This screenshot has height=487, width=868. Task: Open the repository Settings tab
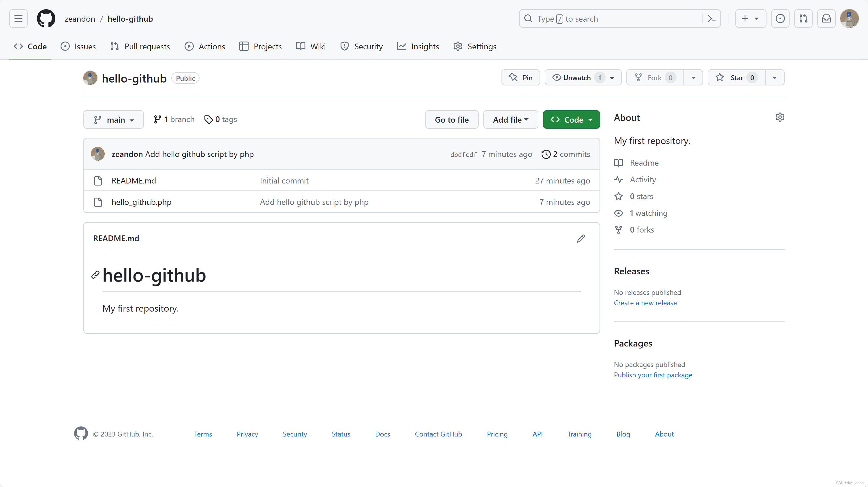pos(475,46)
